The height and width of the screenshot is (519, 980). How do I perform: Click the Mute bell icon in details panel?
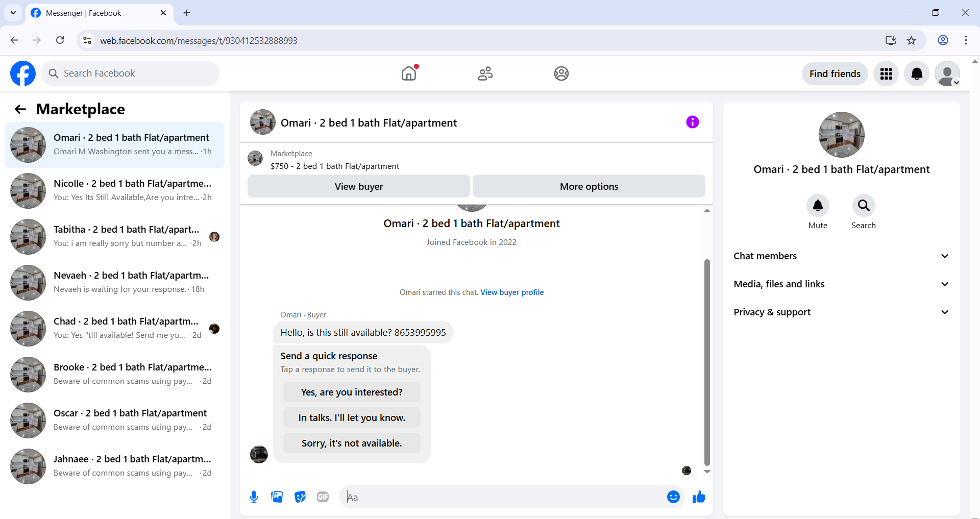coord(818,206)
